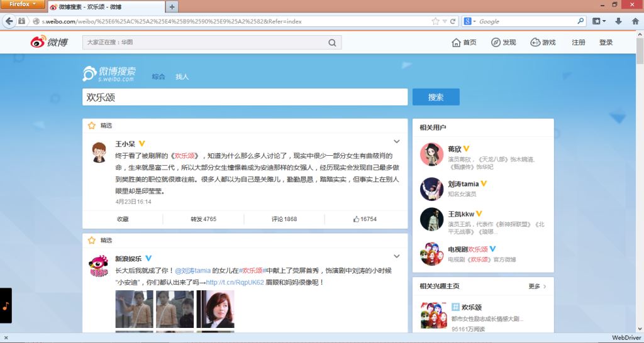The height and width of the screenshot is (343, 644).
Task: Click the star icon beside first 精选 label
Action: pos(92,126)
